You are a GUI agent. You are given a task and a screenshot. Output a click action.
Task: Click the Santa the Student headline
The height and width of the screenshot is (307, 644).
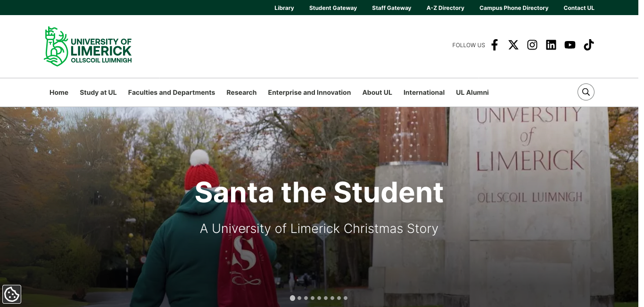pos(319,192)
